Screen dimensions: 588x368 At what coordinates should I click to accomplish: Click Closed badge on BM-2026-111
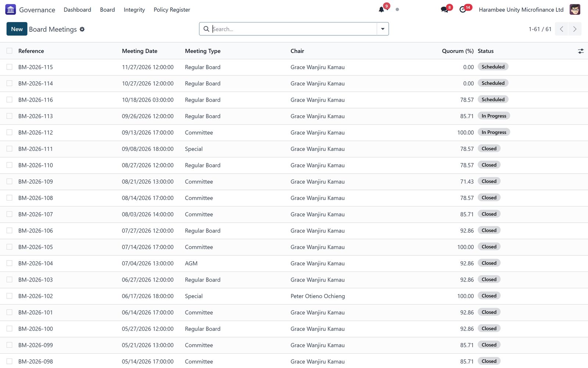[x=489, y=149]
